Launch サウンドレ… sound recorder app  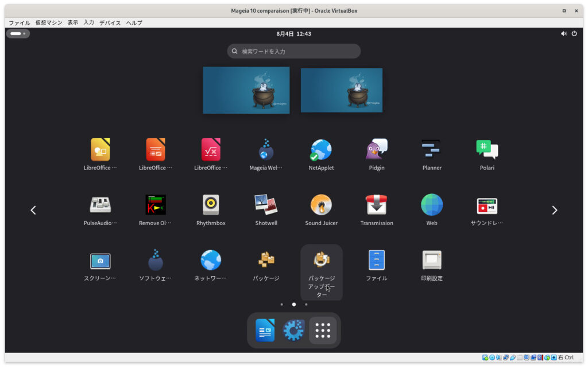pos(487,206)
